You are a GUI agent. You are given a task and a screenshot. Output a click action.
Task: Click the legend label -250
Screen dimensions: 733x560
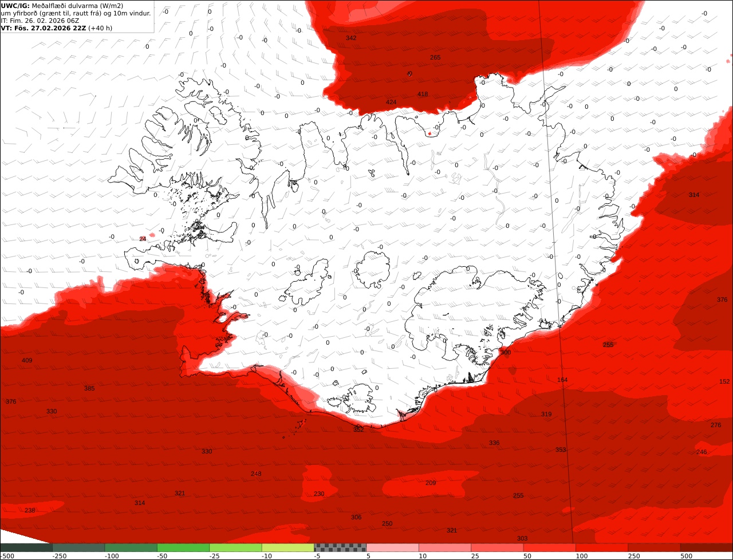tap(60, 556)
